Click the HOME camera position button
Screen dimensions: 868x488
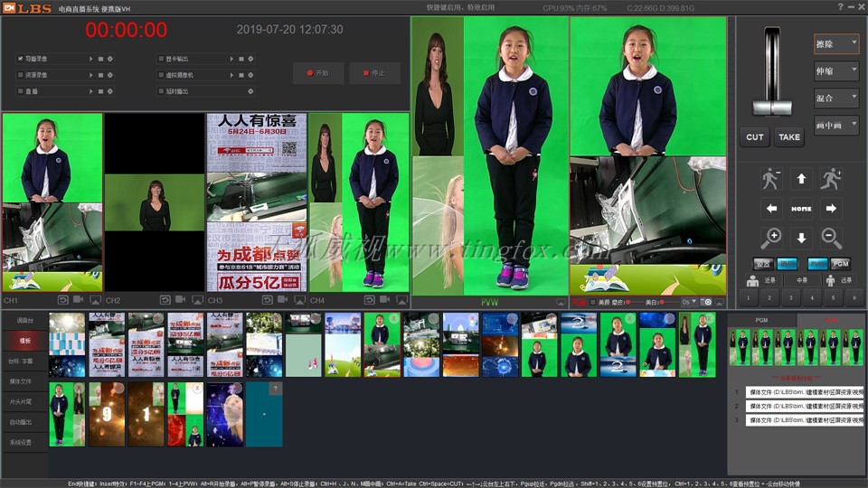point(801,209)
